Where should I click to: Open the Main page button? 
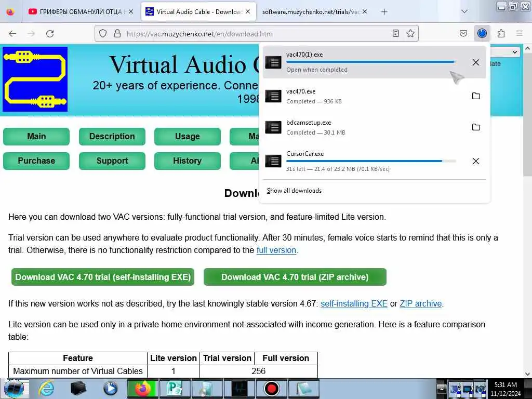[x=36, y=137]
